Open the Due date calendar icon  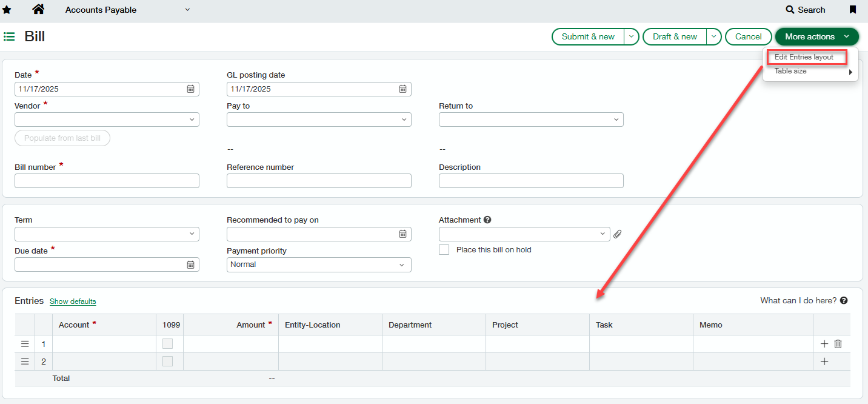click(x=190, y=264)
